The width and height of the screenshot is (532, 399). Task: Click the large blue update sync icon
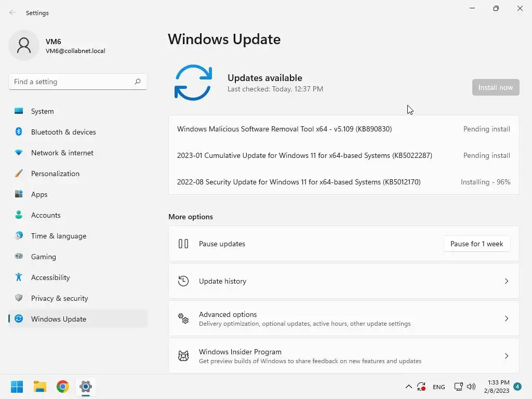tap(193, 83)
